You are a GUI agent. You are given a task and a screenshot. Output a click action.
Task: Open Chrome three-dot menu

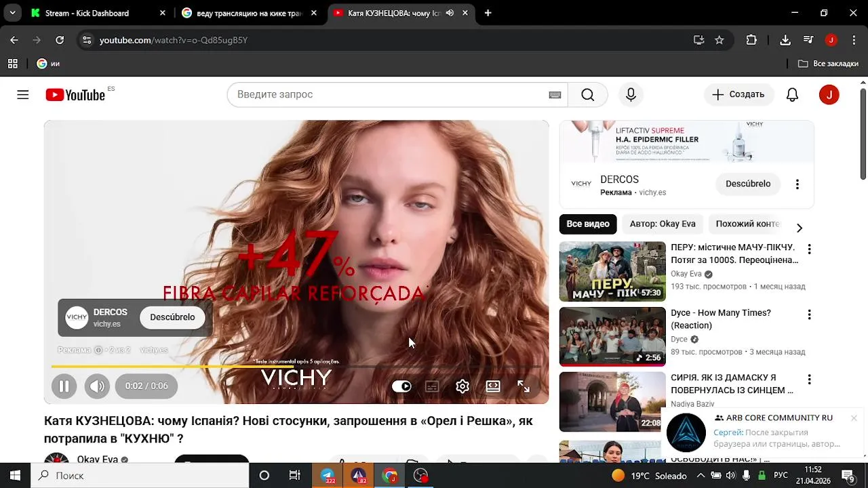point(854,40)
